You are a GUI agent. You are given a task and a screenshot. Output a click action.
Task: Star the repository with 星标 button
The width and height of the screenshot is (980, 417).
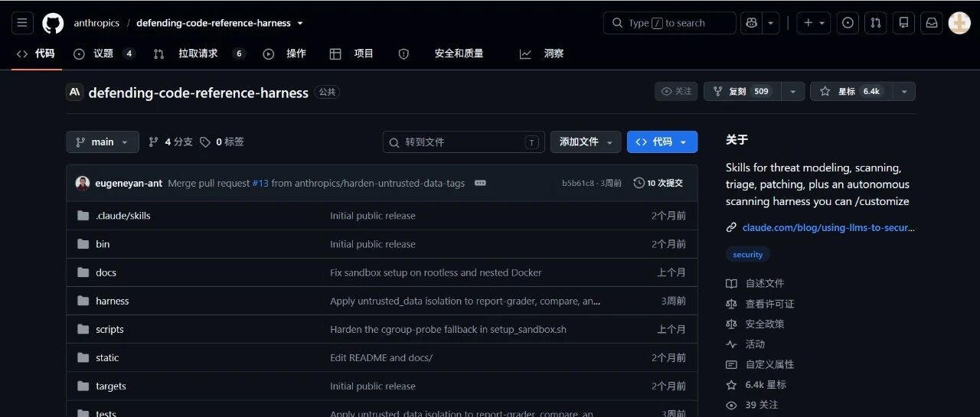click(851, 91)
